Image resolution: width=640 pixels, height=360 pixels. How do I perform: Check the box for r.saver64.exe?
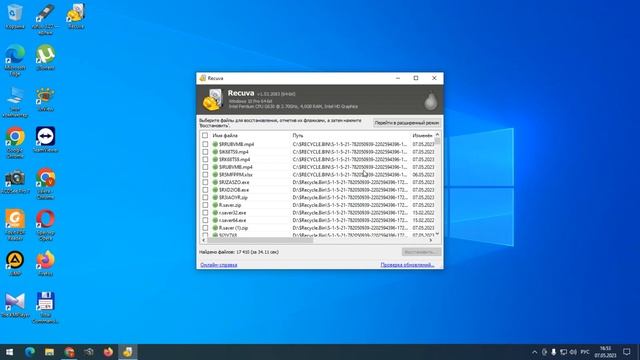[205, 220]
